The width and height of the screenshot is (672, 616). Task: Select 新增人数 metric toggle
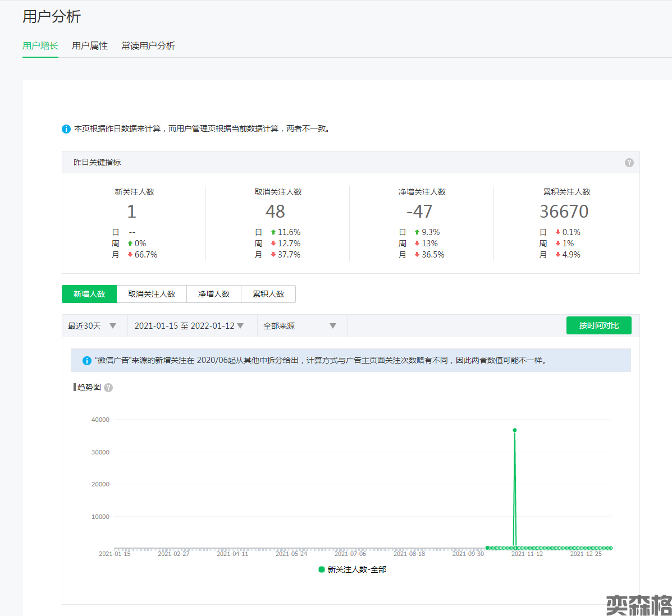[x=89, y=294]
